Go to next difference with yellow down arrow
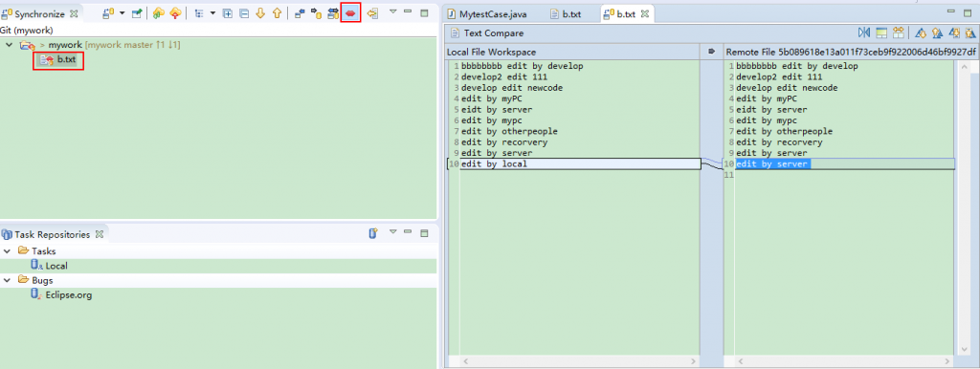Screen dimensions: 980x369 coord(260,13)
